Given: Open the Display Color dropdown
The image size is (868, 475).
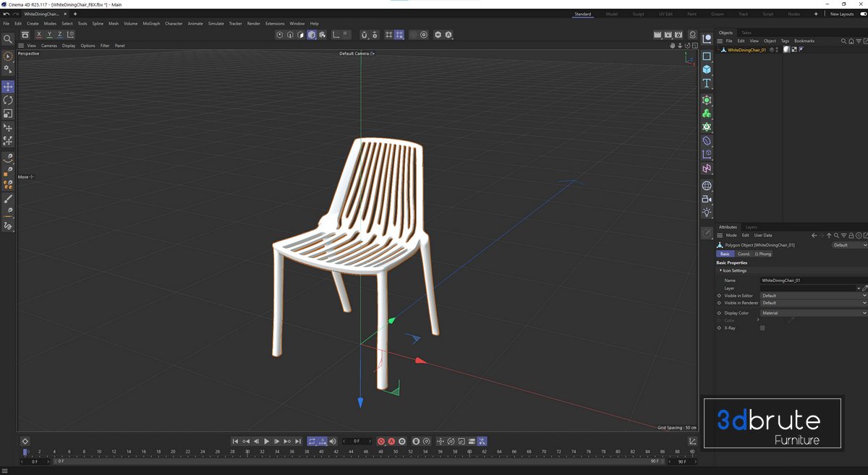Looking at the screenshot, I should [x=812, y=313].
